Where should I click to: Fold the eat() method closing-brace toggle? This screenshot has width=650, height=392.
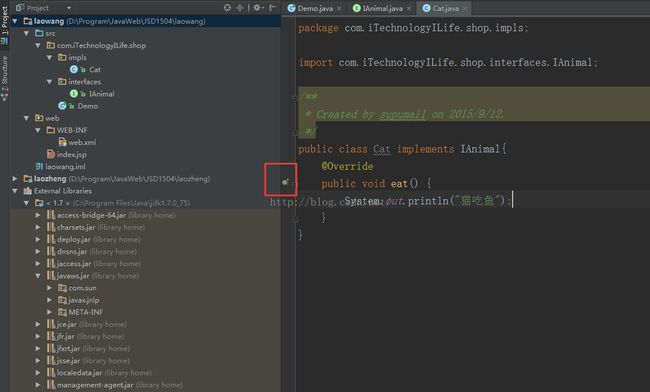click(x=295, y=219)
